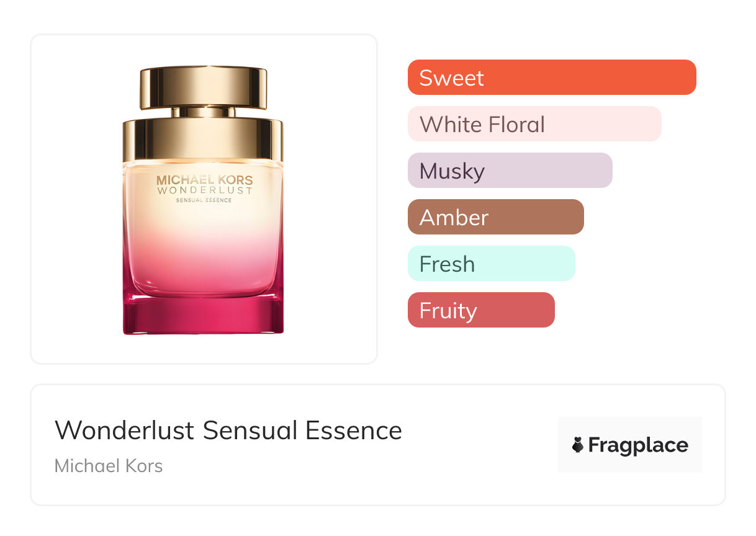Click the wide gold collar of the bottle
The height and width of the screenshot is (536, 756).
(204, 140)
